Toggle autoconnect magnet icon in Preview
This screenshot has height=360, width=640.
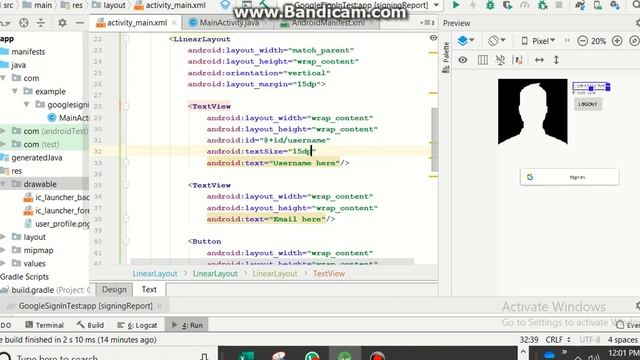(500, 60)
